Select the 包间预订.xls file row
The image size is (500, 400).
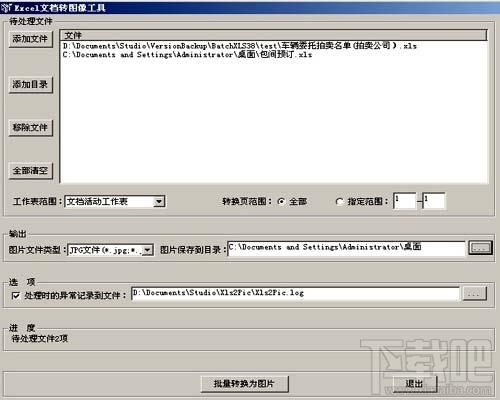click(187, 54)
